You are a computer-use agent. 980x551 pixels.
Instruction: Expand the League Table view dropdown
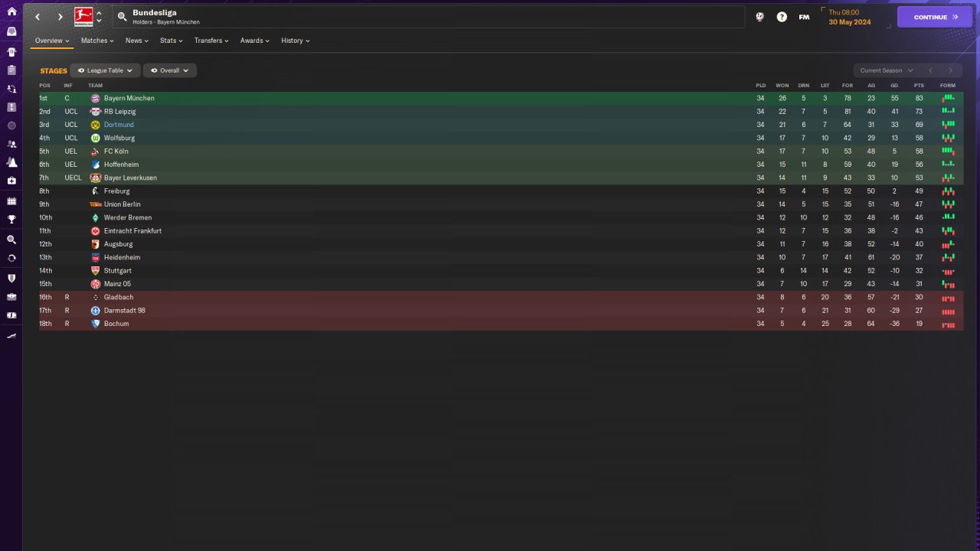click(105, 70)
